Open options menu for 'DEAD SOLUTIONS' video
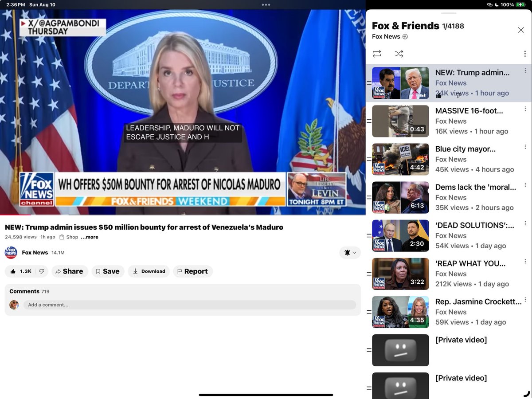Viewport: 532px width, 399px height. click(525, 223)
